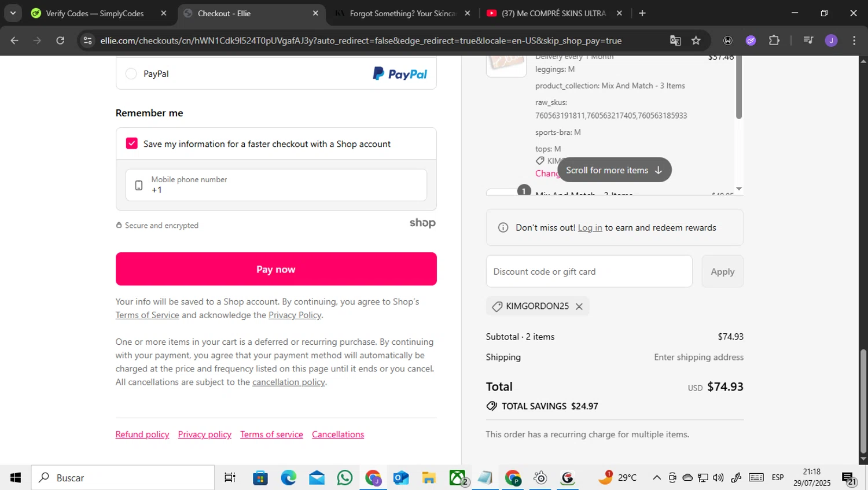Image resolution: width=868 pixels, height=490 pixels.
Task: Click the 29°C weather widget
Action: coord(617,477)
